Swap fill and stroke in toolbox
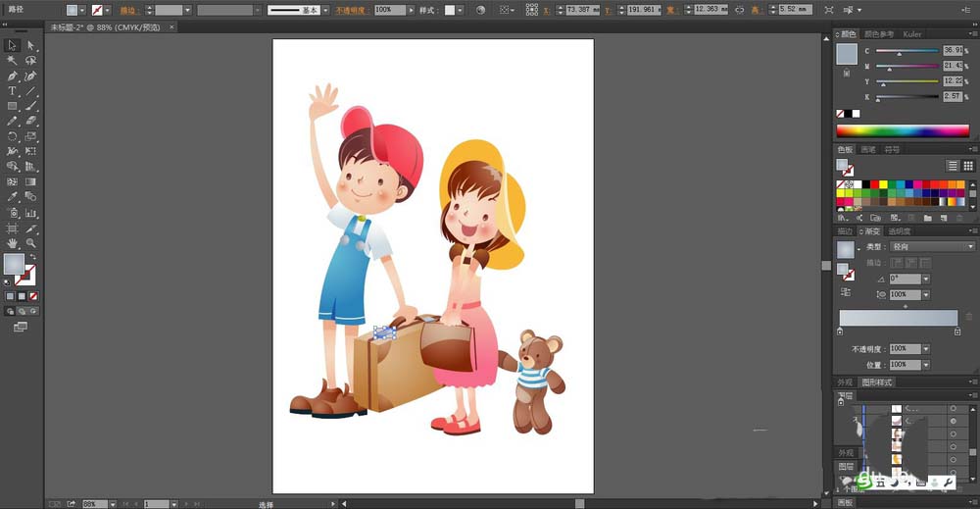This screenshot has height=509, width=980. click(33, 257)
